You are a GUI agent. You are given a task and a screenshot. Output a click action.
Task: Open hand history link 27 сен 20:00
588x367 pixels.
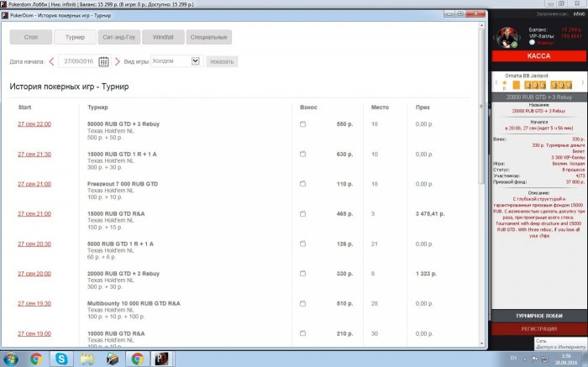tap(34, 274)
